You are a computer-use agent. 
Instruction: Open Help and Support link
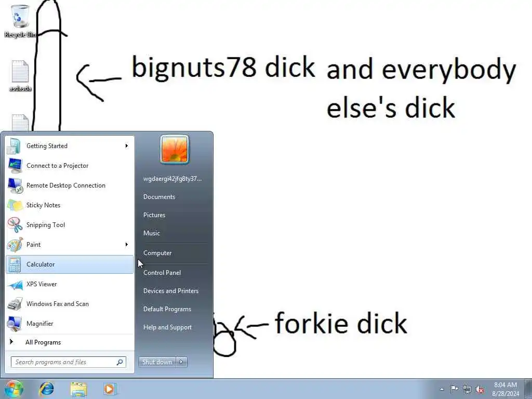click(x=168, y=327)
